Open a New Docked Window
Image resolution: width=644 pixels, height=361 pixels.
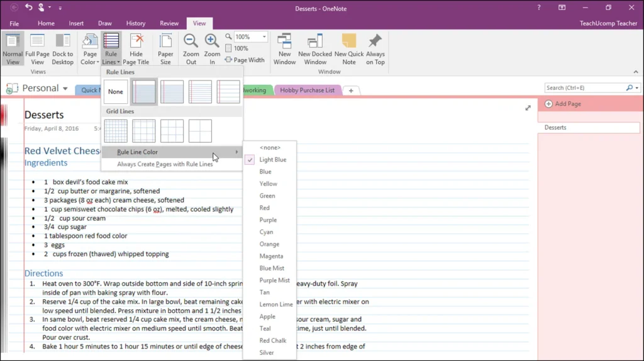[315, 49]
